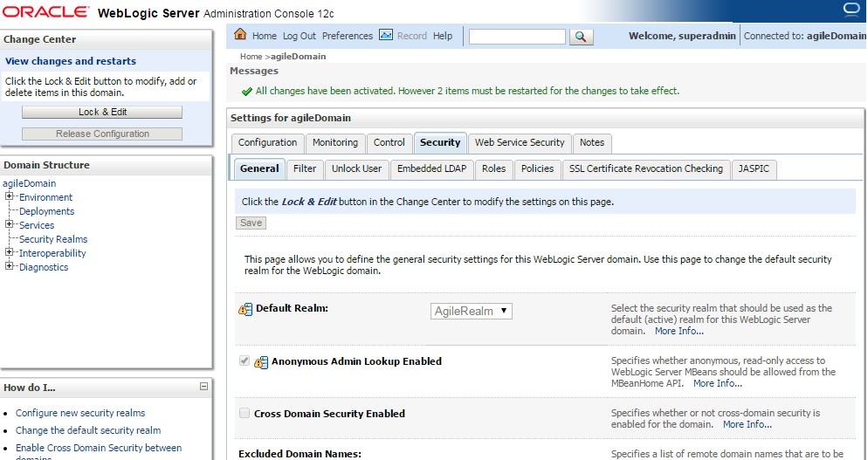Expand the Interoperability tree node

point(9,252)
